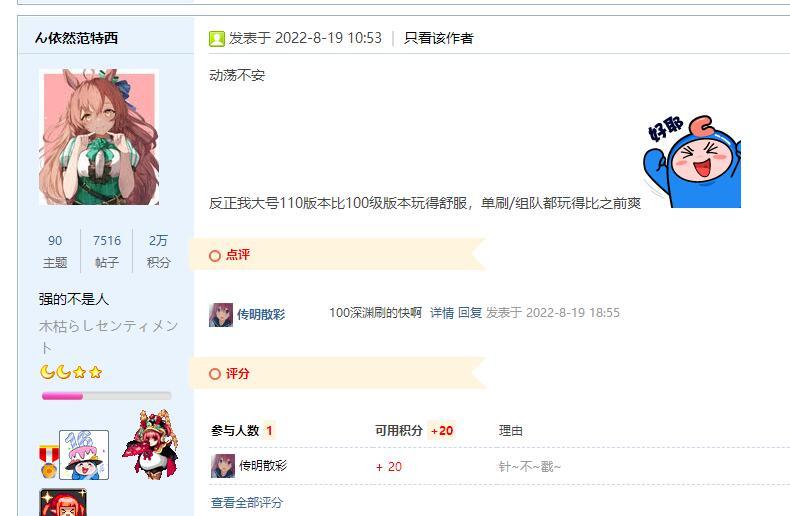Filter posts with 只看该作者
This screenshot has height=516, width=790.
(x=438, y=38)
